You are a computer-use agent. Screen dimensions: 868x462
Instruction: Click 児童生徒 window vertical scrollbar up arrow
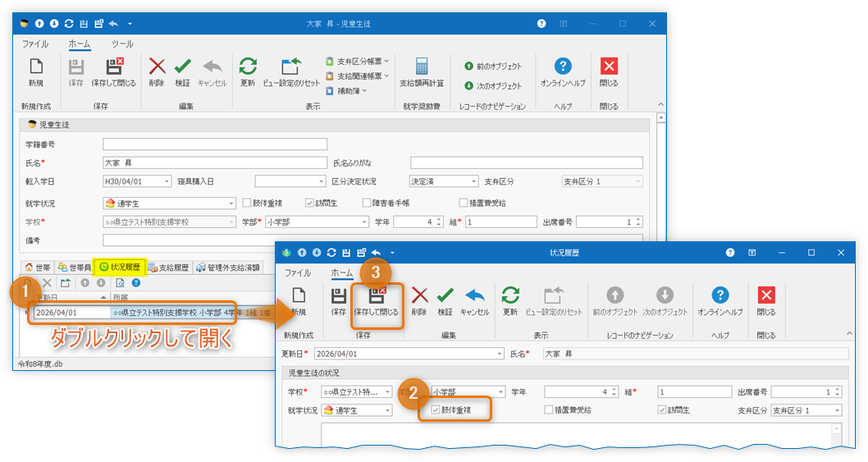pyautogui.click(x=661, y=118)
